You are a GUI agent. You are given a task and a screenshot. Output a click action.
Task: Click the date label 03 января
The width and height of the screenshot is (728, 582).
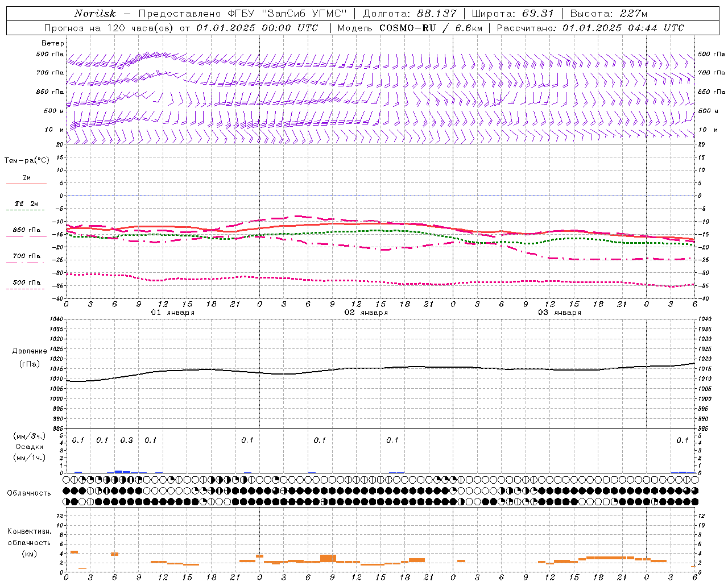559,313
